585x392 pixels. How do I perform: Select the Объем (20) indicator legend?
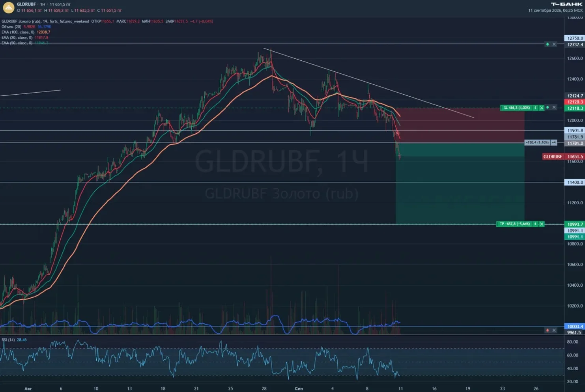(11, 27)
